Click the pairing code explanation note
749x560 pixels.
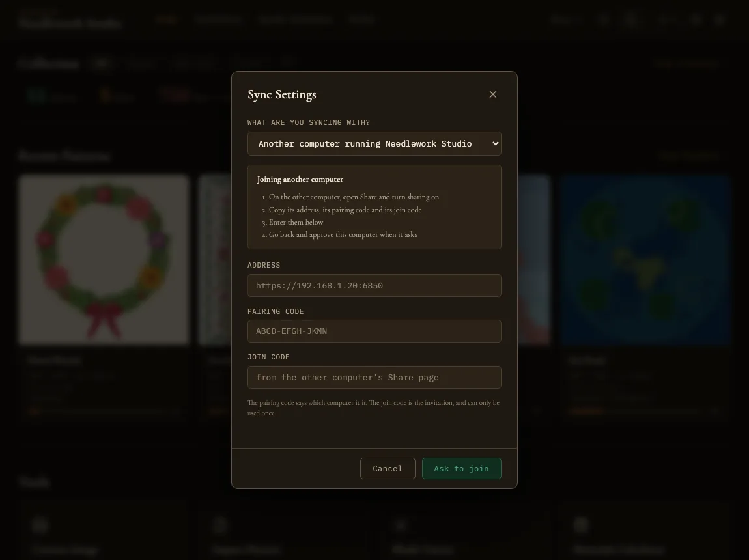374,408
